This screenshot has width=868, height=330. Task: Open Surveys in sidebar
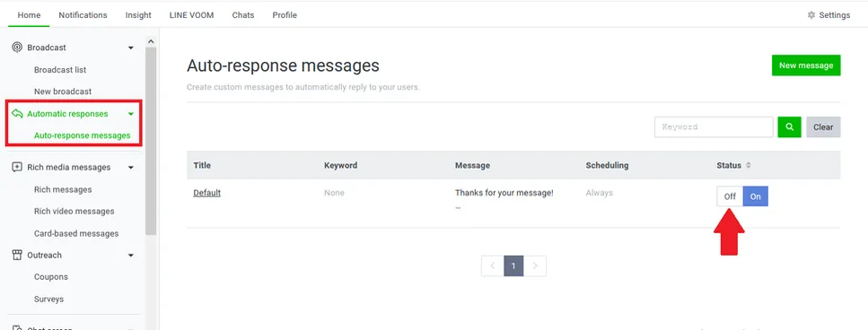click(48, 299)
